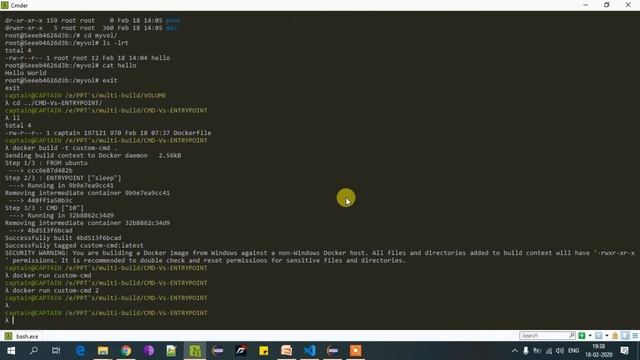This screenshot has width=640, height=360.
Task: Open network status tray icon
Action: (x=549, y=351)
